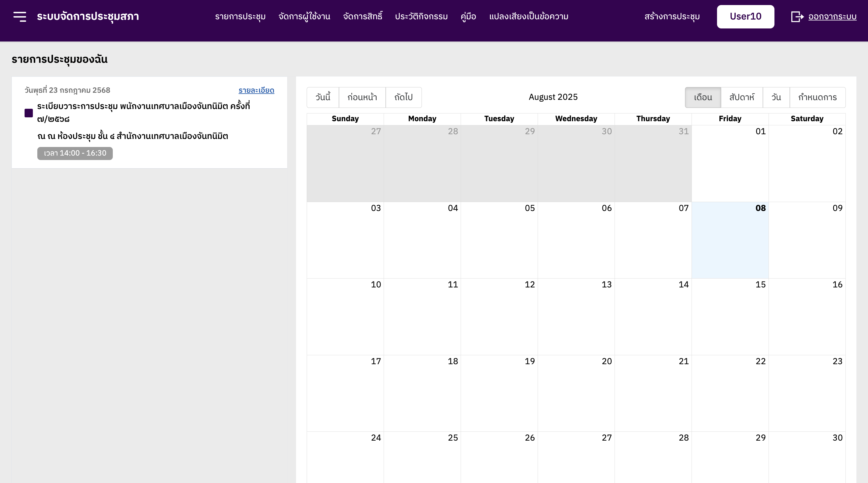Select calendar date 02
The height and width of the screenshot is (483, 868).
[837, 131]
